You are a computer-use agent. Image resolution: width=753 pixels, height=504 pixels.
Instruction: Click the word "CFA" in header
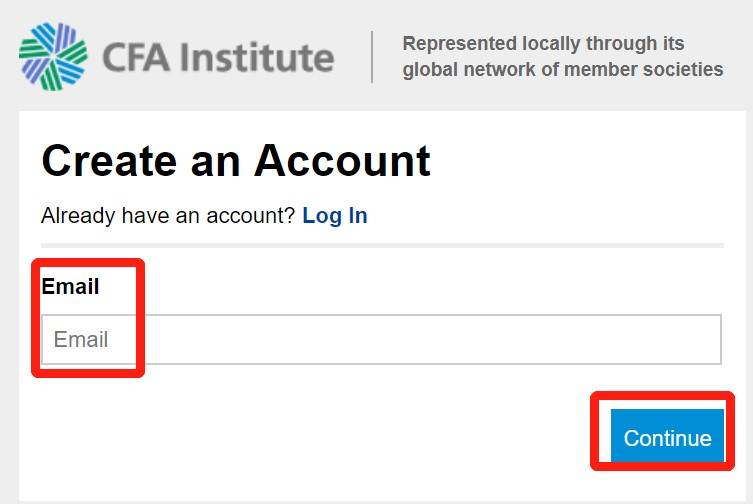pos(137,57)
